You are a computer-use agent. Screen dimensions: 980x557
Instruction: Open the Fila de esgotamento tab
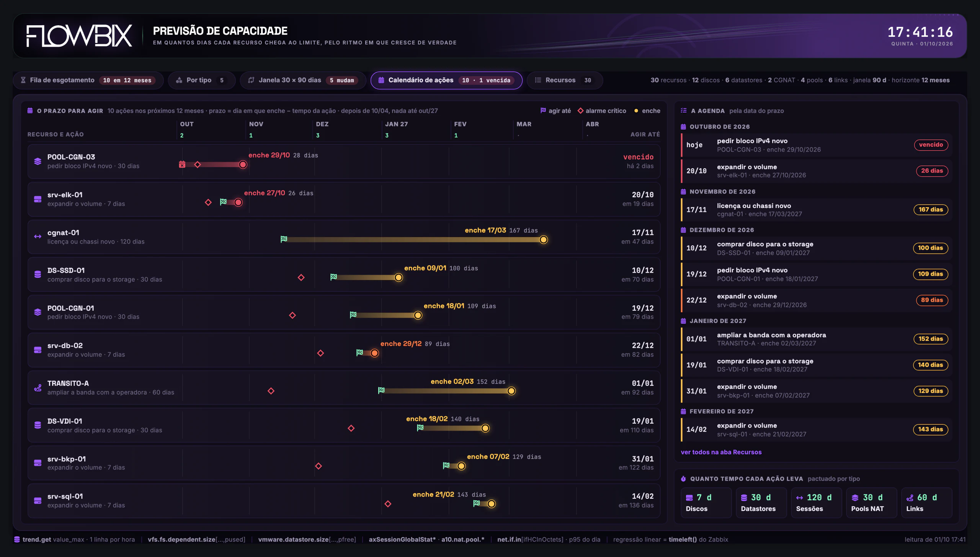(88, 80)
